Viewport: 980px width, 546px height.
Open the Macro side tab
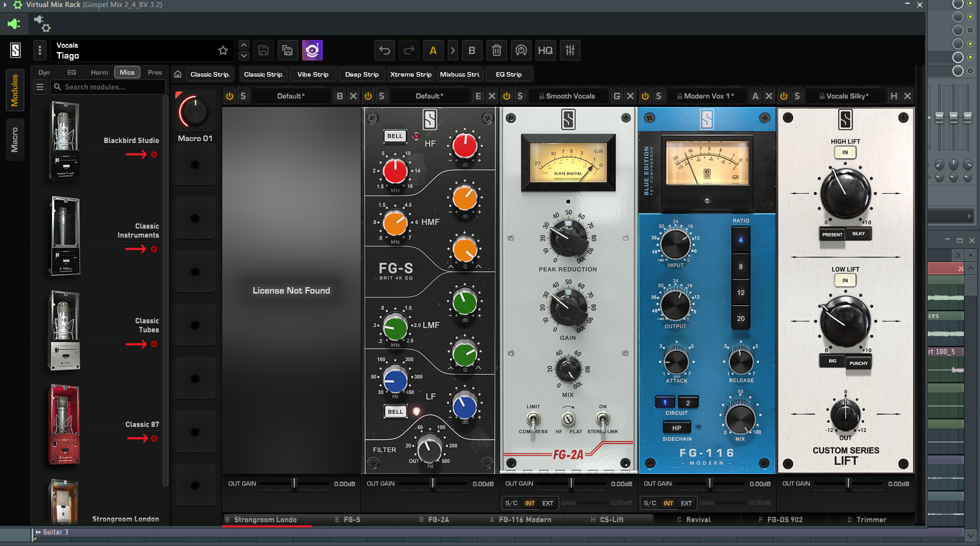15,140
